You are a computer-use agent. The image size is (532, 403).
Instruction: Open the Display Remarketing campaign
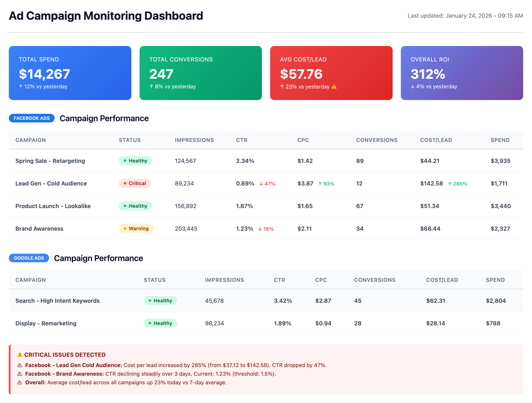point(46,323)
